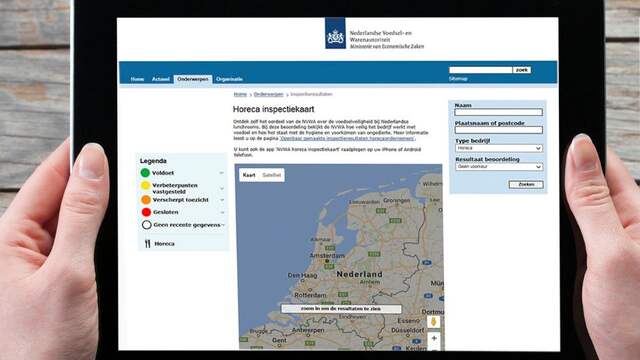
Task: Click the Horeca fork and knife icon
Action: (147, 244)
